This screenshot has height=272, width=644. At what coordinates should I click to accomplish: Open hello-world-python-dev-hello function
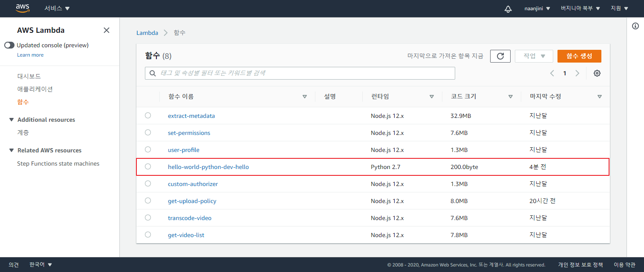click(208, 167)
